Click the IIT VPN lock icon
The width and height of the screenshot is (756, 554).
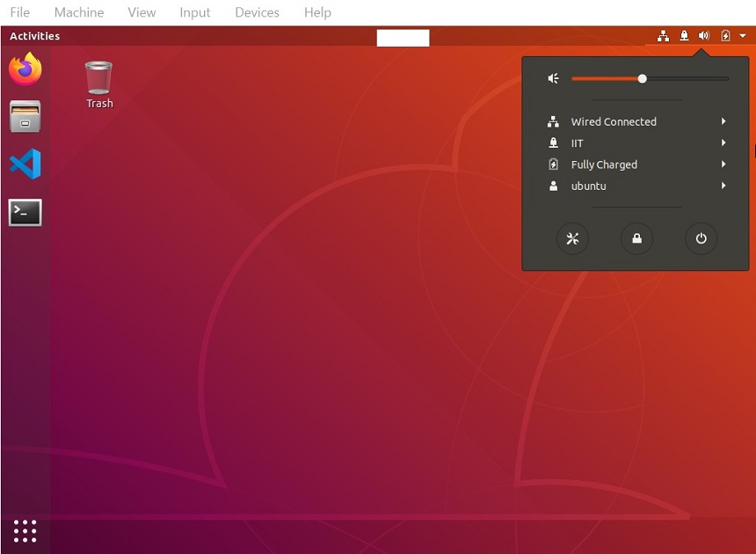click(553, 143)
